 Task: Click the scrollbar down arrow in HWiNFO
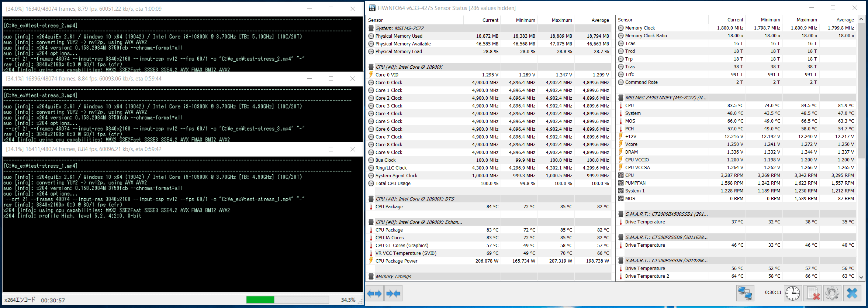click(861, 277)
